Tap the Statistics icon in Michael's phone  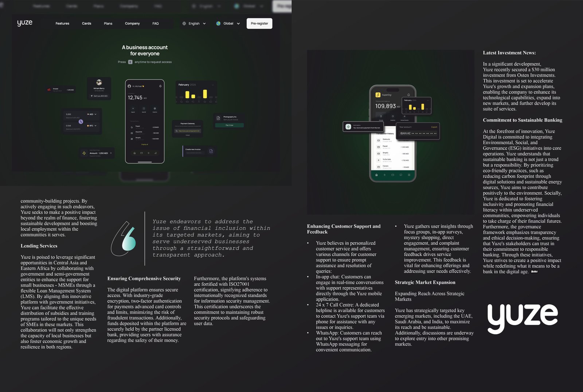(x=155, y=109)
